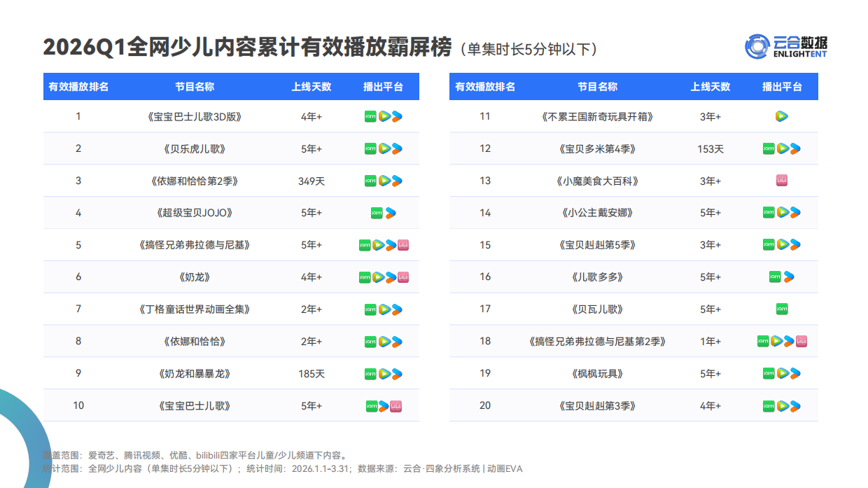Select rank 5 program 《搞怪兄弟弗拉德与尼基》
This screenshot has height=488, width=868.
[x=195, y=245]
